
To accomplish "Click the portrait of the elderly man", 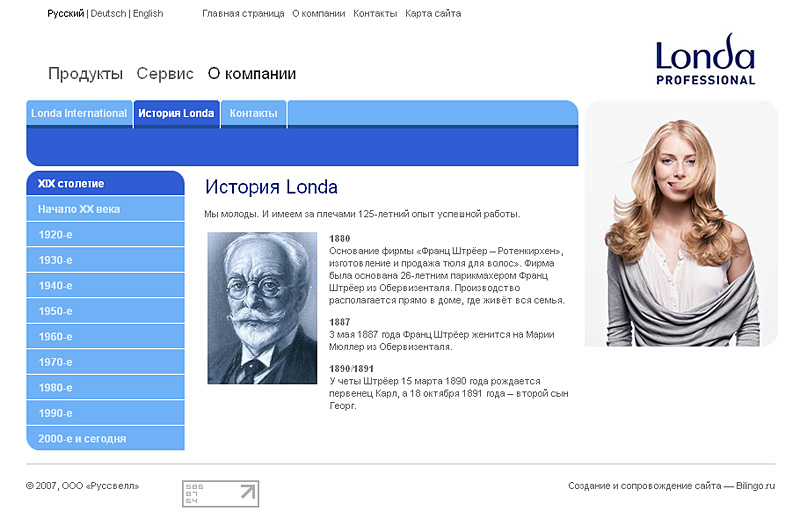I will click(262, 308).
